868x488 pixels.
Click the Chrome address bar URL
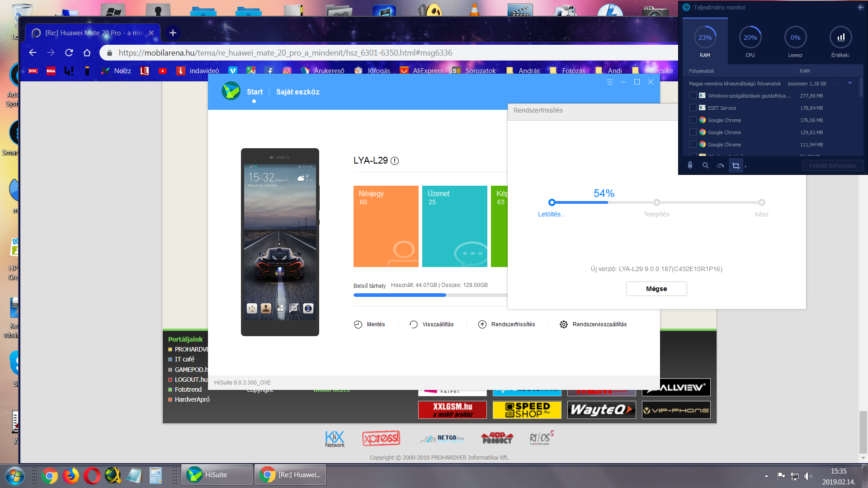point(285,53)
